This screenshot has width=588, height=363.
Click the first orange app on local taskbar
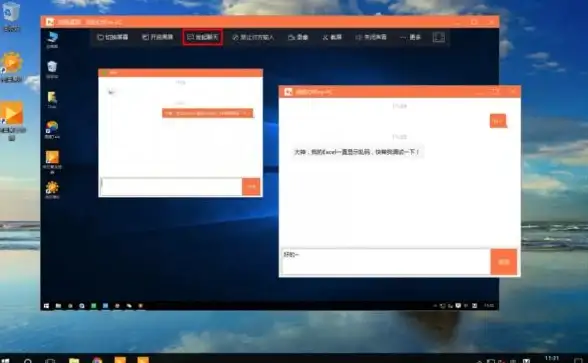coord(120,360)
